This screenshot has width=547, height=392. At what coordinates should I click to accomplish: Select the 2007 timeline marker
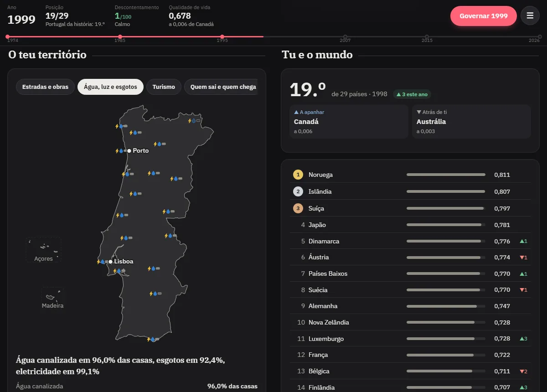point(345,36)
